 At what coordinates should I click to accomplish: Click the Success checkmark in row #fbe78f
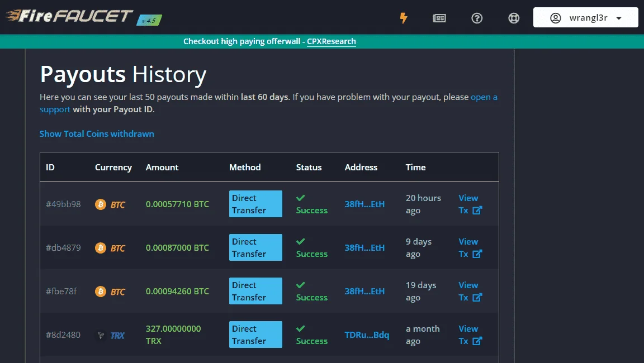pyautogui.click(x=301, y=285)
